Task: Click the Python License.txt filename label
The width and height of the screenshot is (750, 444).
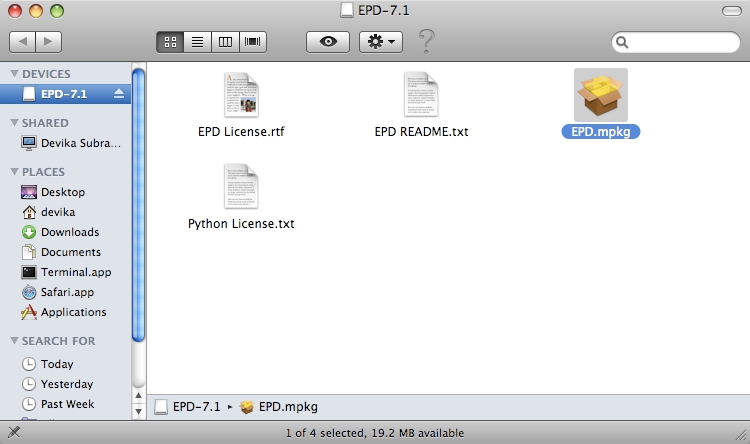Action: (241, 223)
